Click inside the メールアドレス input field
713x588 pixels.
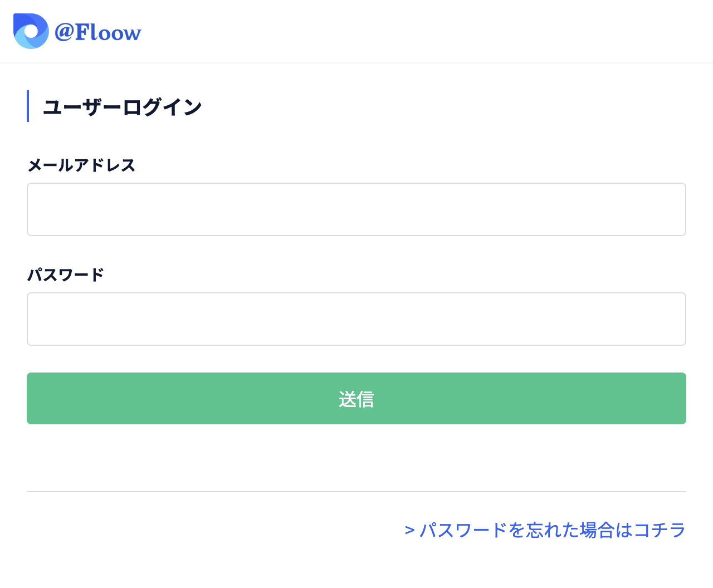(356, 209)
